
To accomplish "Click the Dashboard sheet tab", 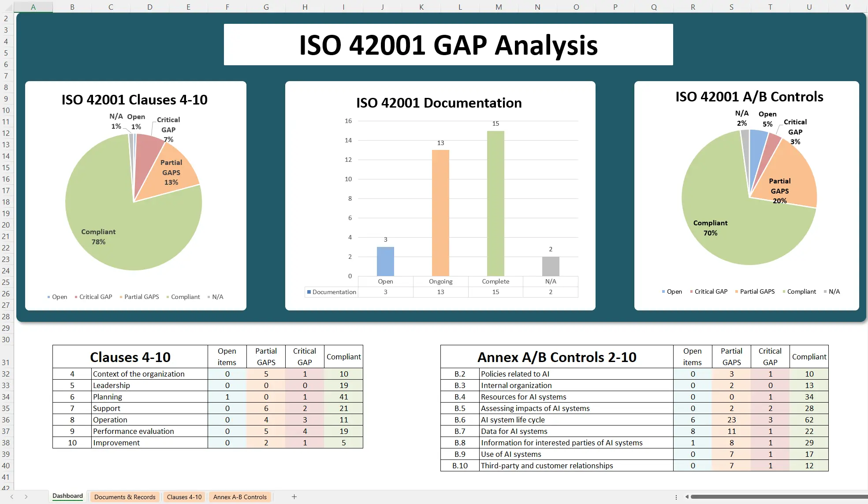I will click(67, 496).
